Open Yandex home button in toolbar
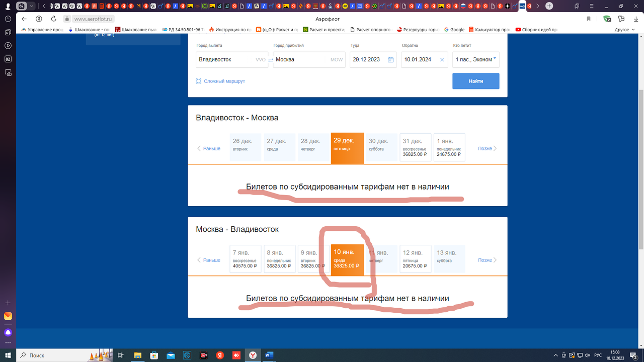Image resolution: width=644 pixels, height=362 pixels. (x=39, y=19)
